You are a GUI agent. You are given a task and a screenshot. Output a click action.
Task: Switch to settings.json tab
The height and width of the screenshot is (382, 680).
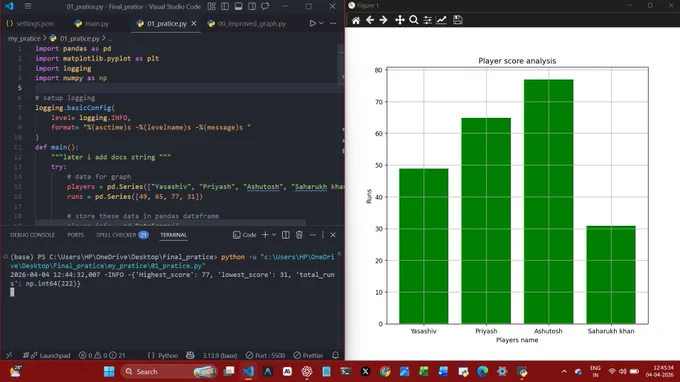tap(30, 23)
